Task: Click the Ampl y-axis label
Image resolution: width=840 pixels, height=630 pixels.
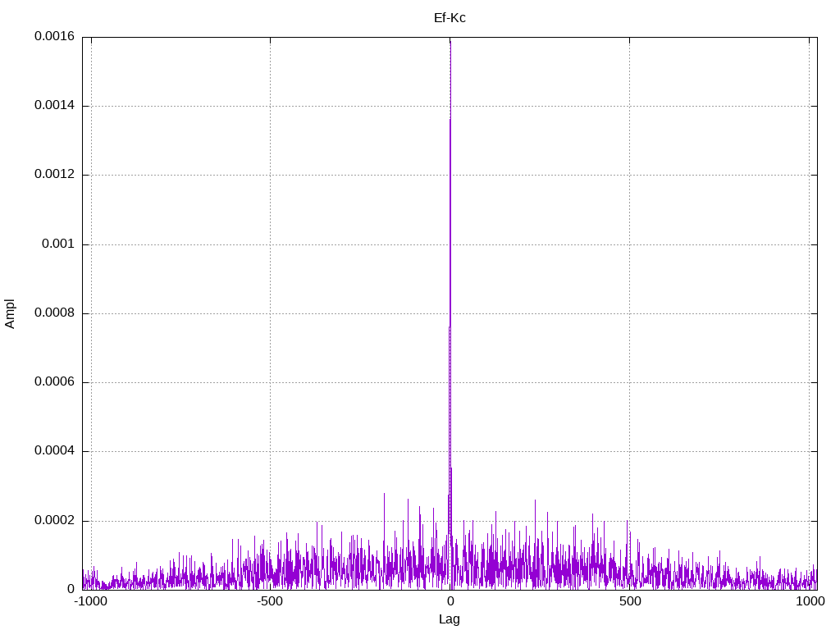Action: tap(10, 314)
